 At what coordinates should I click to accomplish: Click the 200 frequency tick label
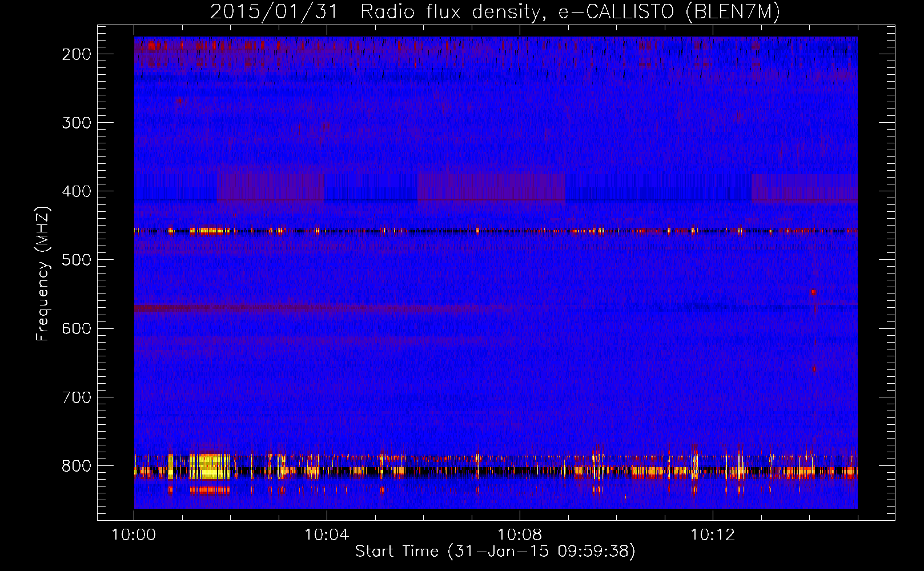click(x=77, y=54)
